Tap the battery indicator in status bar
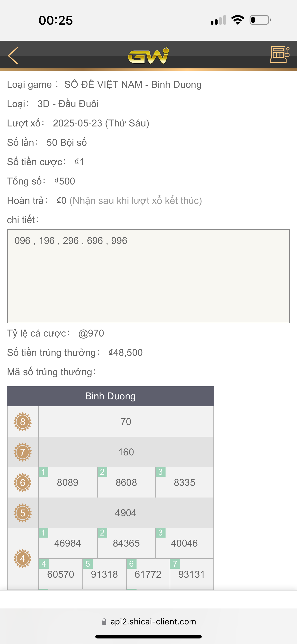Viewport: 297px width, 644px height. click(x=260, y=20)
